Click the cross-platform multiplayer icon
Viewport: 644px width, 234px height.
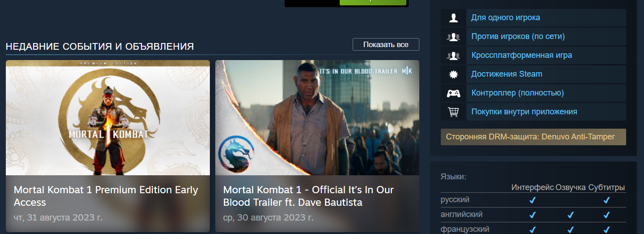453,56
